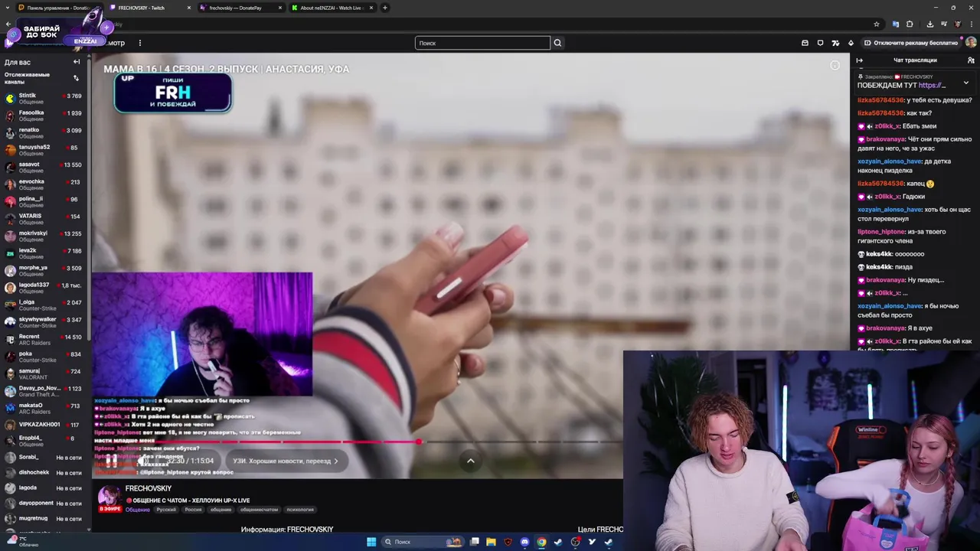The image size is (980, 551).
Task: Switch to About neENZZAI Kick tab
Action: click(x=331, y=8)
